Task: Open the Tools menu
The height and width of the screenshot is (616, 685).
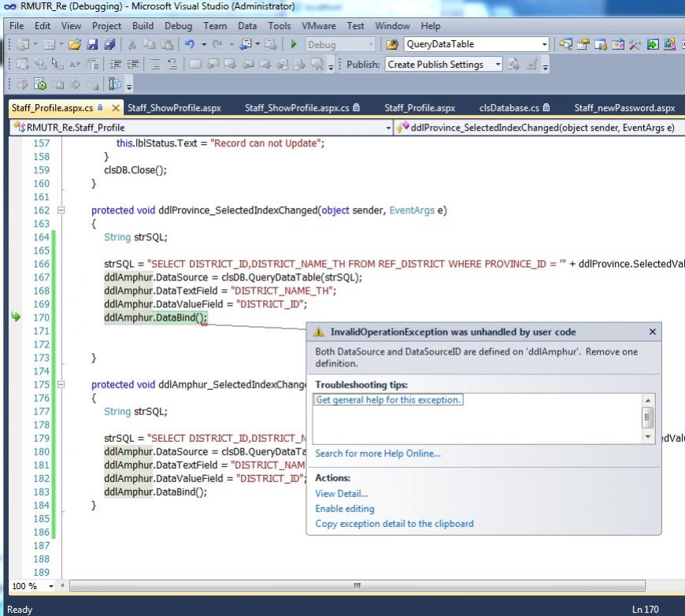Action: [x=280, y=26]
